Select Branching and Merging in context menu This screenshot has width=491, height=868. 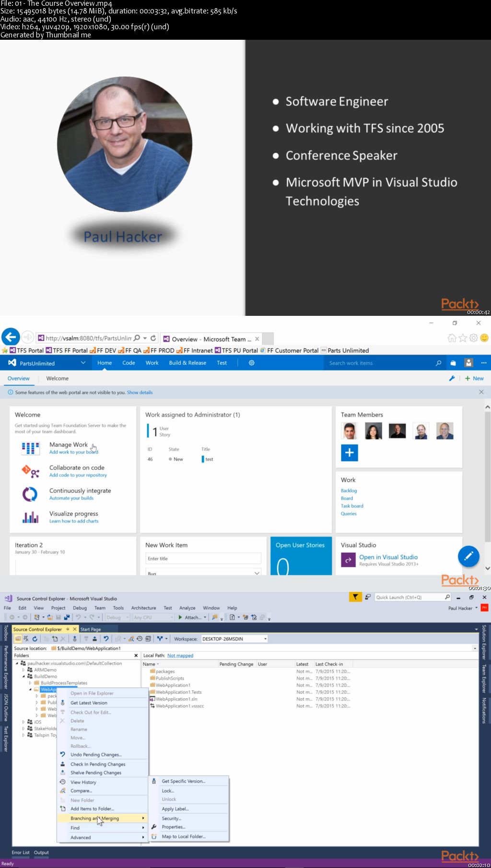pyautogui.click(x=102, y=818)
